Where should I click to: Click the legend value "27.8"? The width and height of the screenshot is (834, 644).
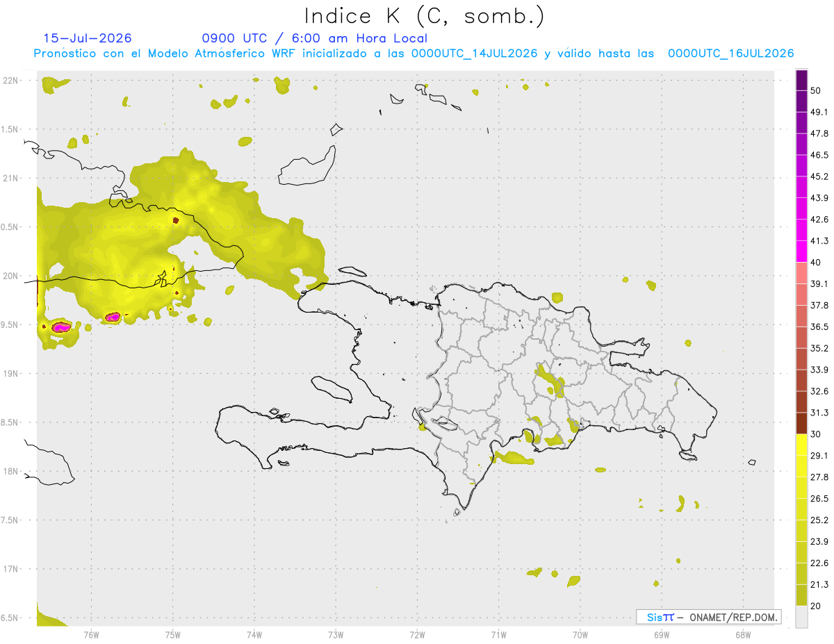coord(819,477)
